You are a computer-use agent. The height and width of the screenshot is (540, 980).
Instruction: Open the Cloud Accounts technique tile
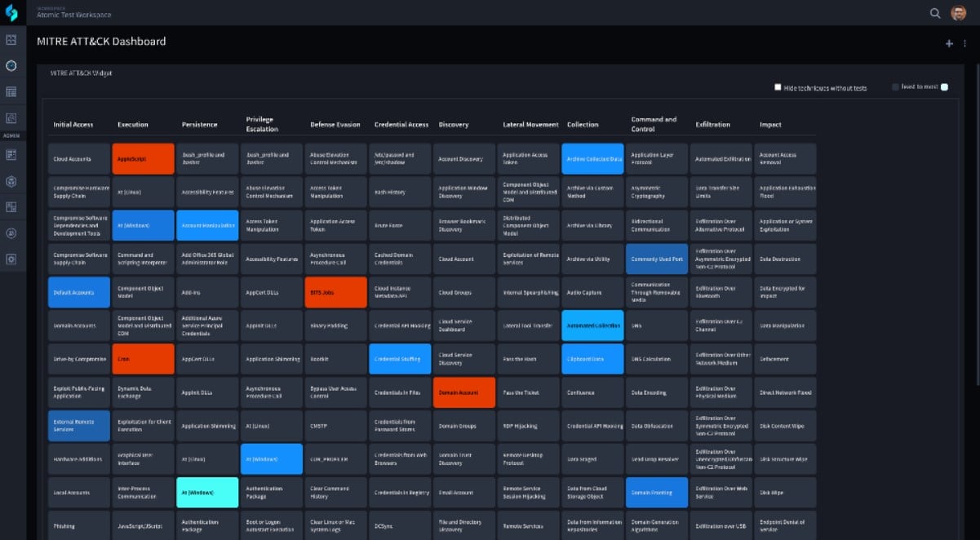(79, 158)
